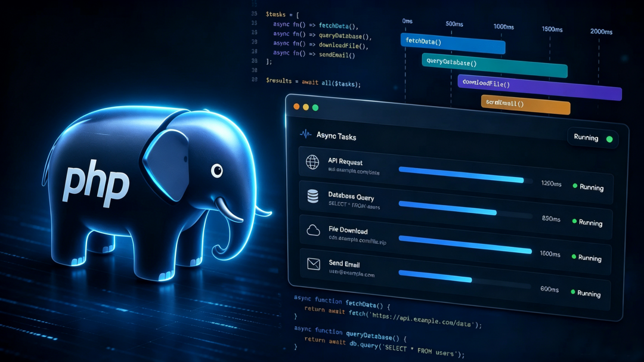Click the Database Query progress bar
This screenshot has height=362, width=644.
pyautogui.click(x=465, y=209)
